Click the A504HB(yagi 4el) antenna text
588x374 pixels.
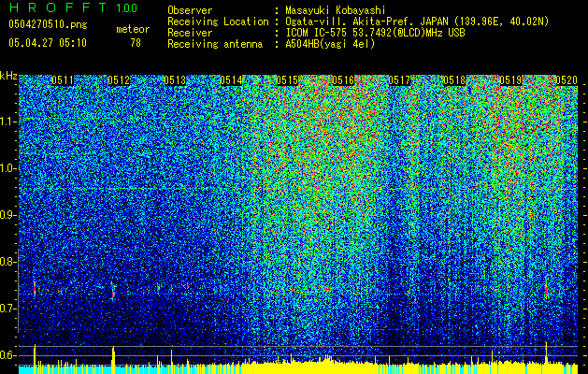coord(330,44)
